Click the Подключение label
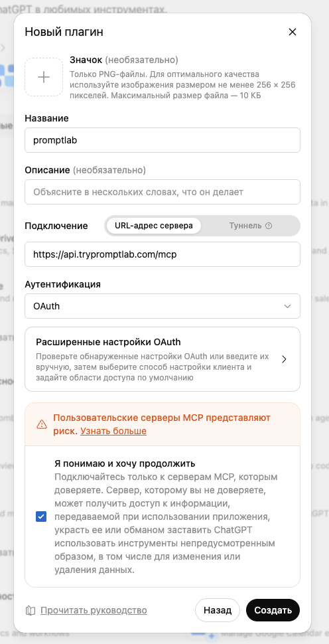Image resolution: width=329 pixels, height=644 pixels. (56, 226)
